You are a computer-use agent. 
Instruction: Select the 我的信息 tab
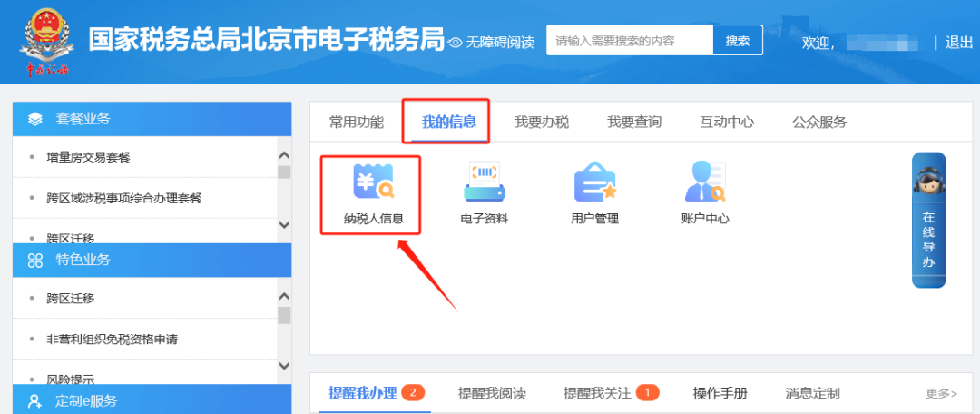[x=449, y=122]
